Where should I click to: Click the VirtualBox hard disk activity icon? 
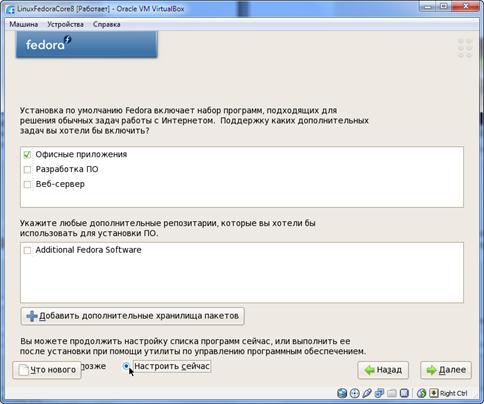point(342,393)
